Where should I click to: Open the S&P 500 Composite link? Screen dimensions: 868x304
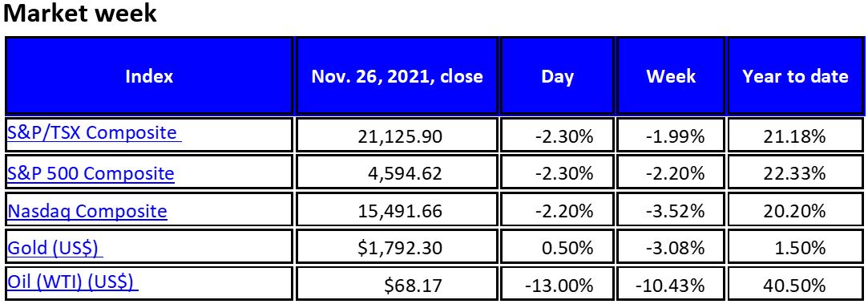[x=91, y=173]
